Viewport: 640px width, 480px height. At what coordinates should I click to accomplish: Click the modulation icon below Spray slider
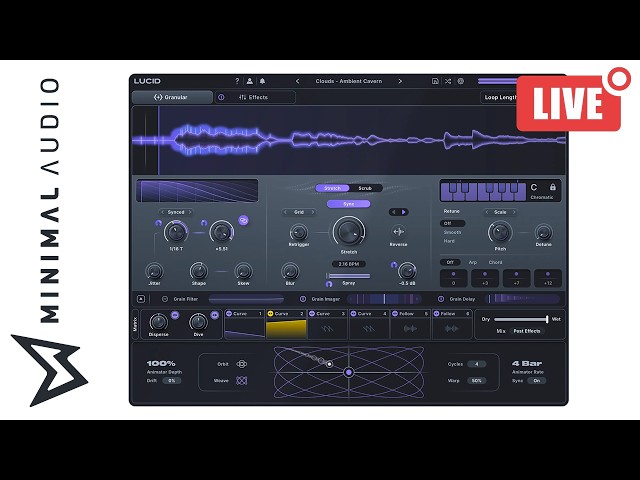329,284
